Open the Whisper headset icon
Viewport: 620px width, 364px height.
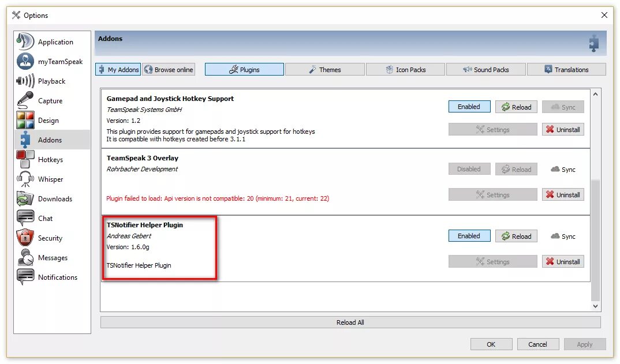[x=25, y=179]
